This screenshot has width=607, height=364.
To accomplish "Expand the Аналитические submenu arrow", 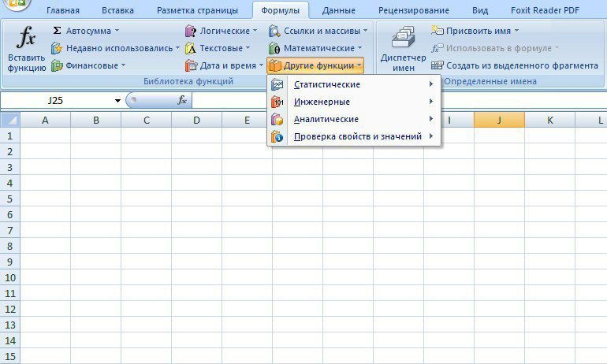I will tap(431, 119).
